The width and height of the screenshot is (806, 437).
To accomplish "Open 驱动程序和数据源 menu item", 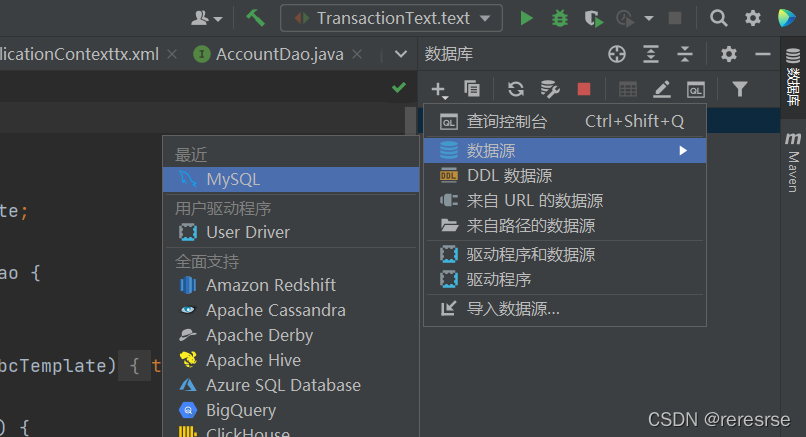I will [564, 255].
